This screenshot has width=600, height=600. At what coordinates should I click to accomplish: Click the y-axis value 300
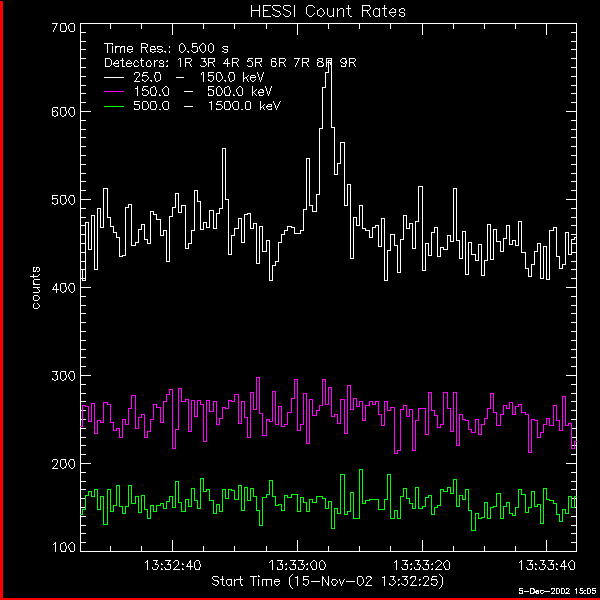coord(64,376)
